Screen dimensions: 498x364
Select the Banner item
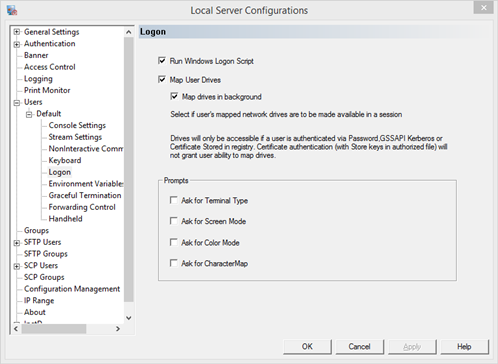[36, 55]
